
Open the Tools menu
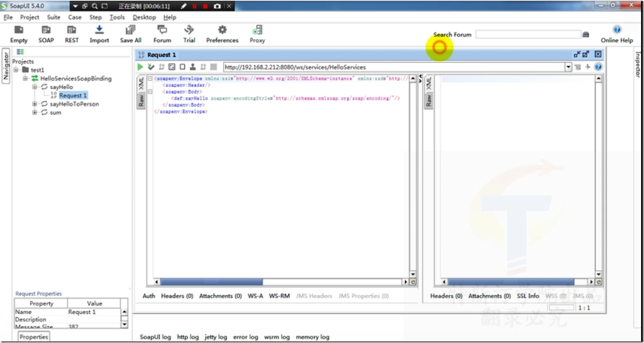pyautogui.click(x=117, y=17)
